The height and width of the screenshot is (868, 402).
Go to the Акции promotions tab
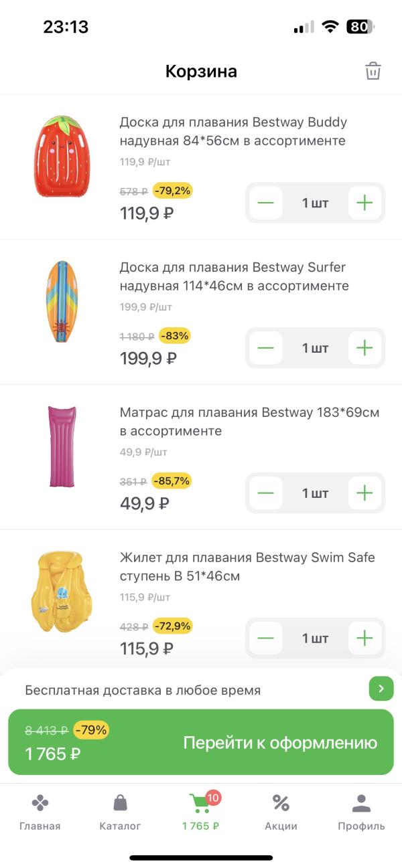pyautogui.click(x=281, y=812)
